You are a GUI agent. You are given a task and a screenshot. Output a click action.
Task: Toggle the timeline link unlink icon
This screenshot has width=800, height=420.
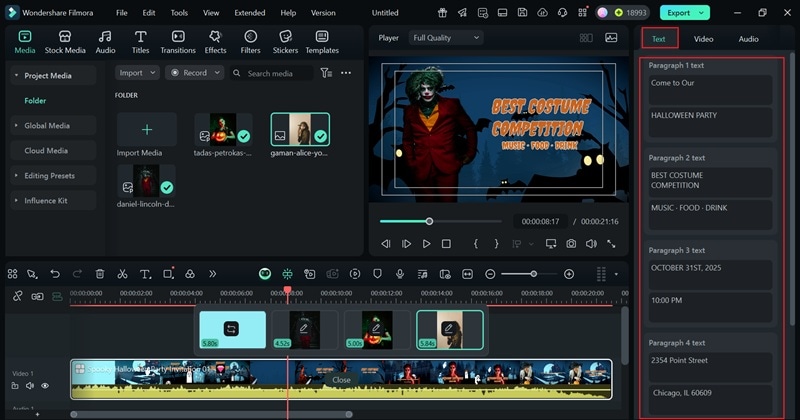(x=17, y=297)
